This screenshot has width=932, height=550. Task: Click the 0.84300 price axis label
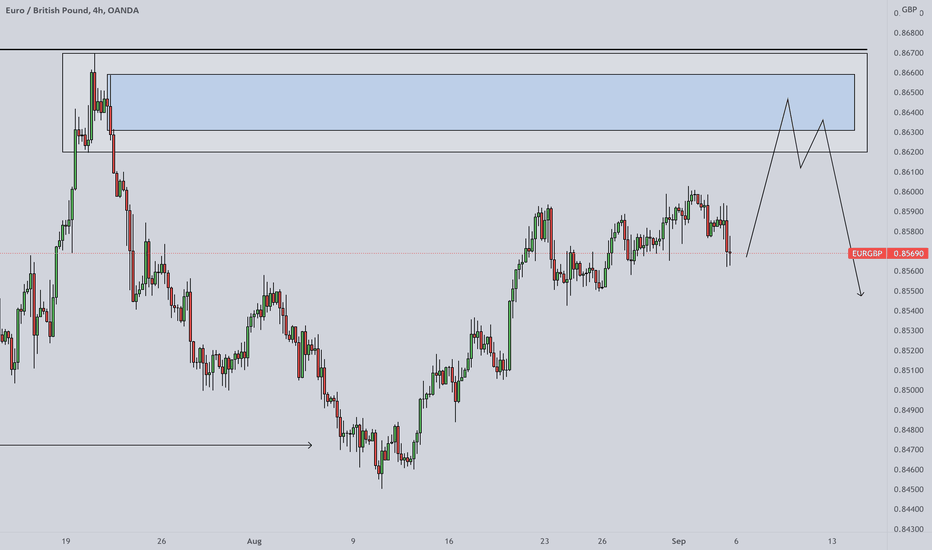coord(909,529)
